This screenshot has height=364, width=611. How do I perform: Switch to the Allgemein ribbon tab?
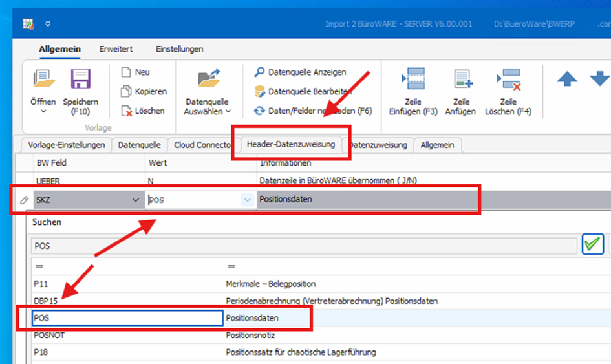[x=59, y=49]
